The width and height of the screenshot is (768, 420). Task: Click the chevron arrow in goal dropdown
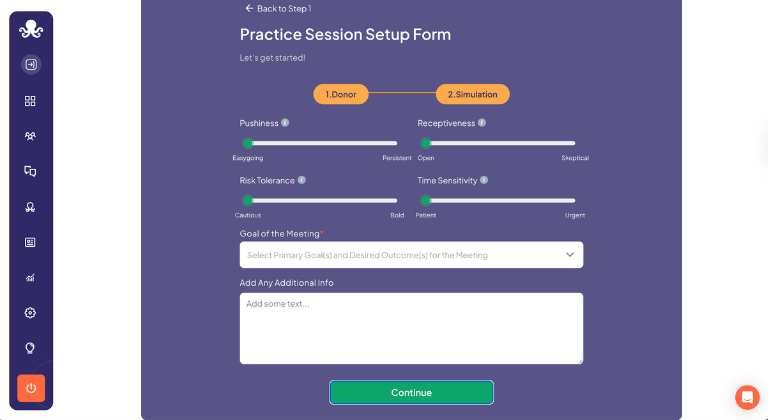(x=570, y=255)
